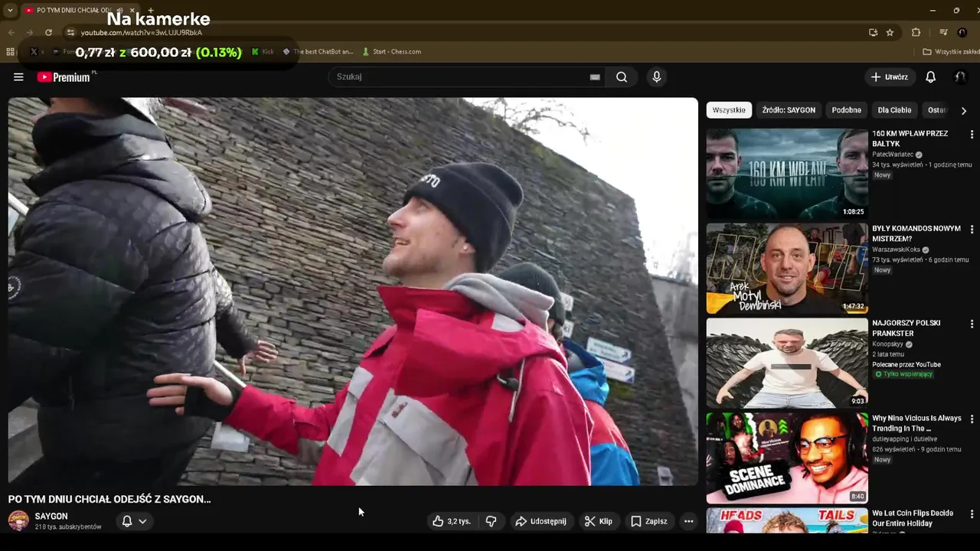Open the 160 KM WPŁAW thumbnail

pyautogui.click(x=787, y=174)
